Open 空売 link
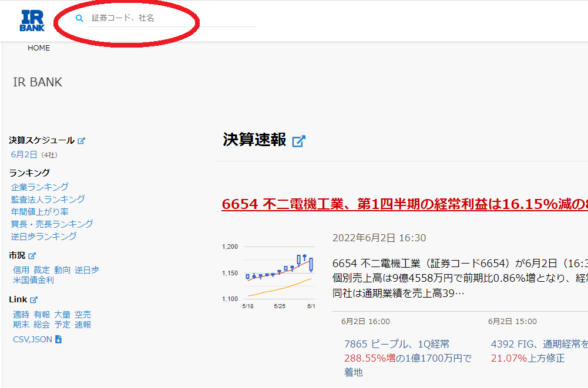This screenshot has width=588, height=388. [x=83, y=315]
